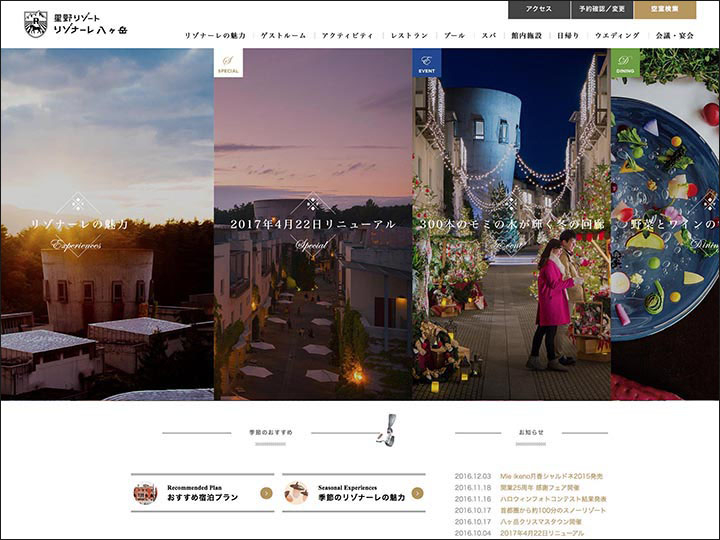720x540 pixels.
Task: Click the circular icon beside Seasonal Experiences
Action: (x=297, y=492)
